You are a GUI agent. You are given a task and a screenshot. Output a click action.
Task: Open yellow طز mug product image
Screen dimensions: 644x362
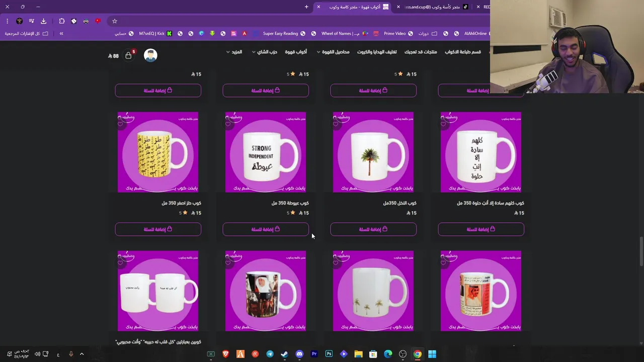(158, 152)
